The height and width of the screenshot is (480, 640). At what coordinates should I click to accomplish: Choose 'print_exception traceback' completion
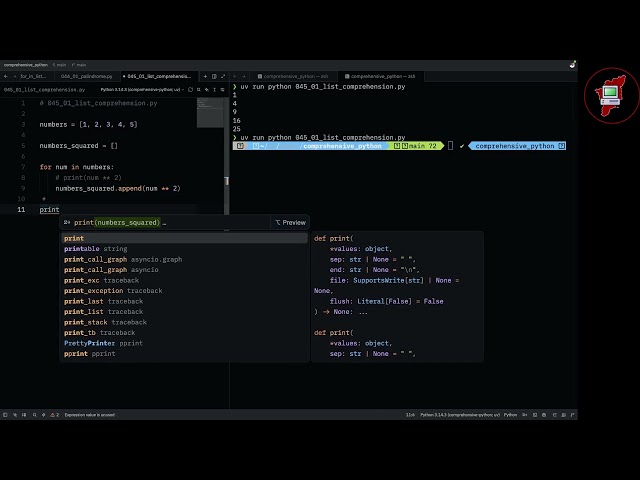tap(184, 291)
